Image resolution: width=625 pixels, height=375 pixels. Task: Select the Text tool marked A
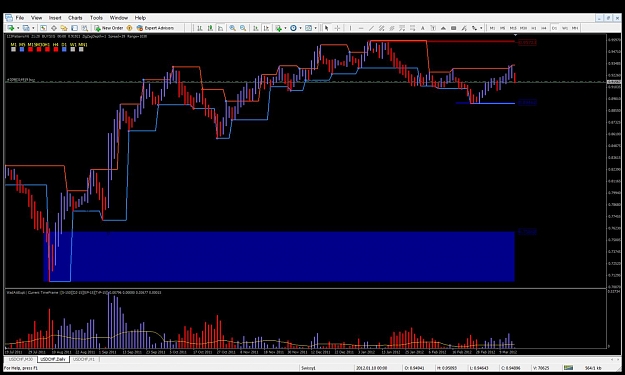tap(423, 28)
